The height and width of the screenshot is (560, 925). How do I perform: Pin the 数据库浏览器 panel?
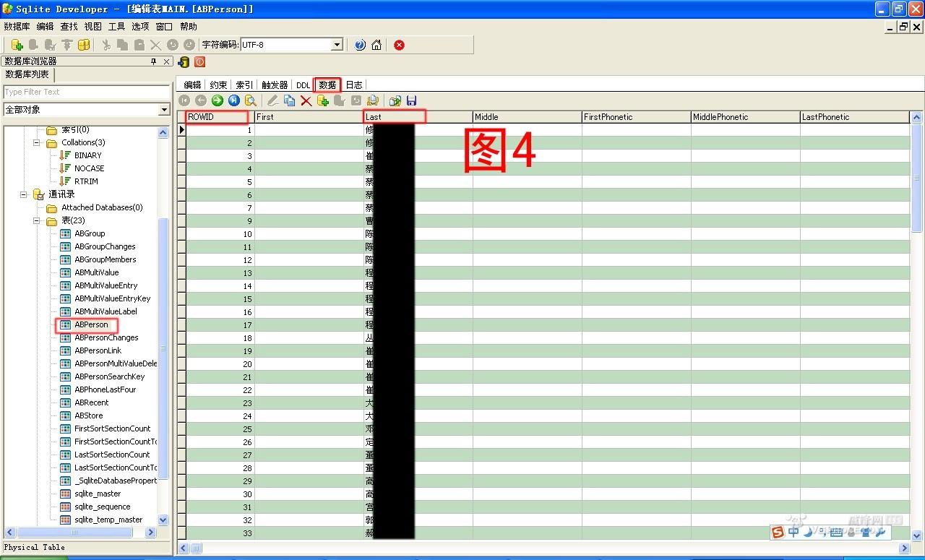point(153,61)
